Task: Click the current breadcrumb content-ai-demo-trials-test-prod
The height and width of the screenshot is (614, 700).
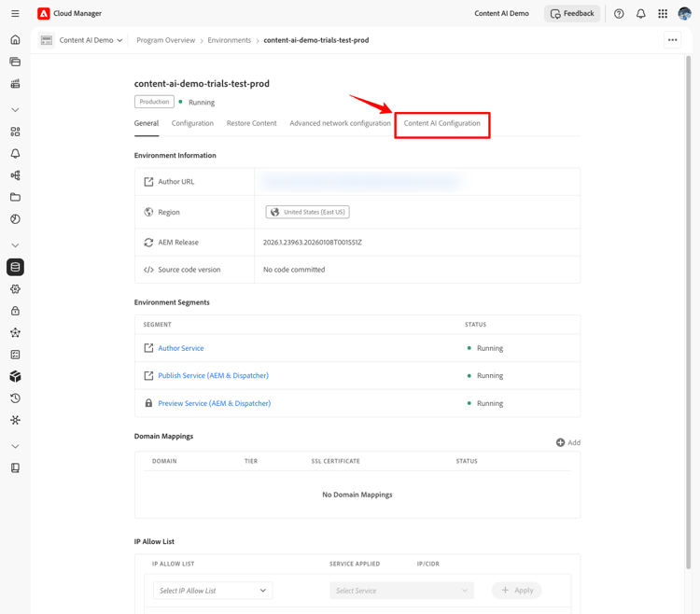Action: 316,40
